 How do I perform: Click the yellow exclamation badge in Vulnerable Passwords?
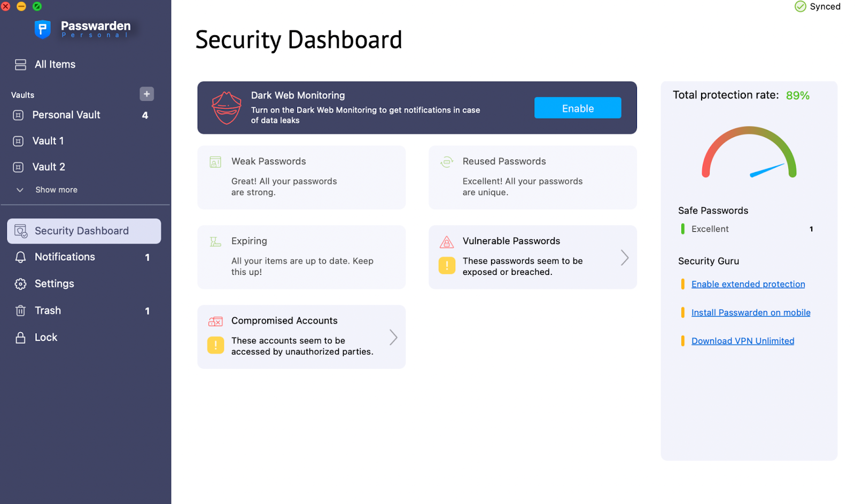pyautogui.click(x=447, y=265)
